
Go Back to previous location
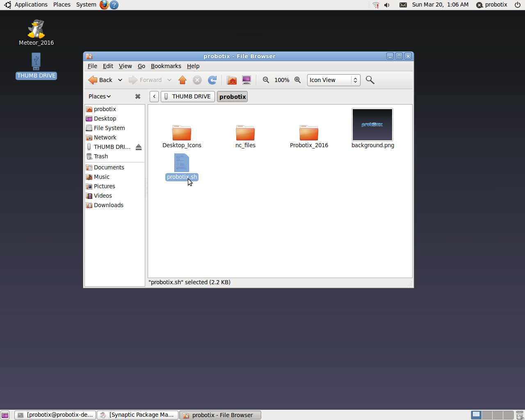100,80
